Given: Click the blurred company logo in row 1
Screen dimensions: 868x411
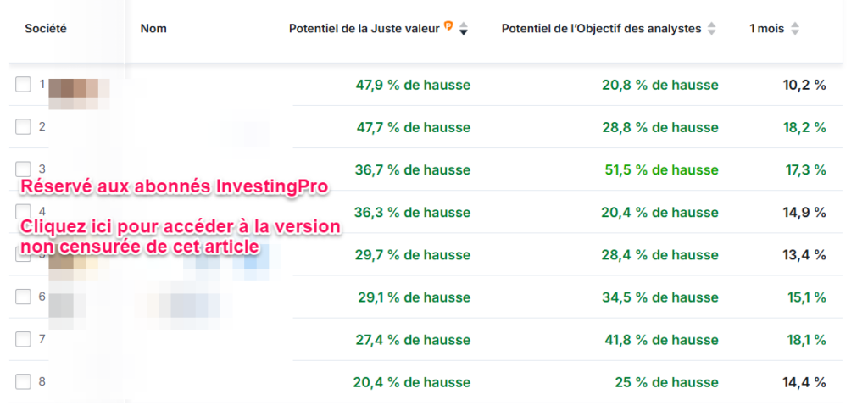Looking at the screenshot, I should point(79,88).
